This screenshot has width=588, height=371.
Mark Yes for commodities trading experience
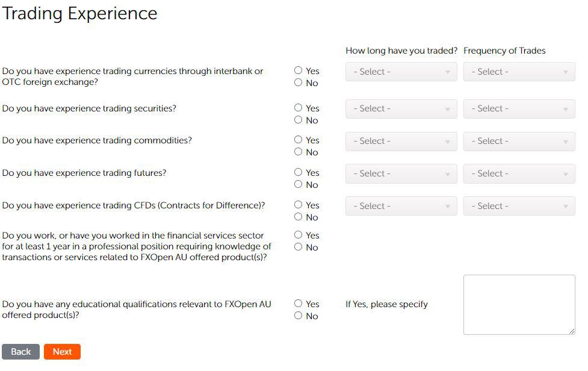299,140
